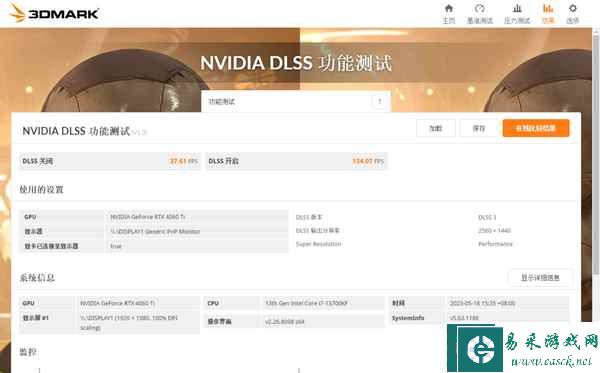Click the DLSS 开启 label

(223, 161)
